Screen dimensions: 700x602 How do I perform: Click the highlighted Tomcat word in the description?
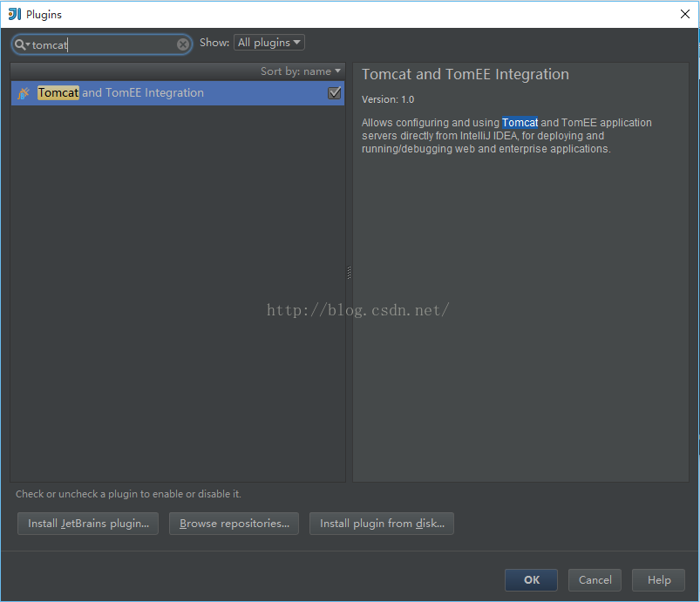pos(520,123)
